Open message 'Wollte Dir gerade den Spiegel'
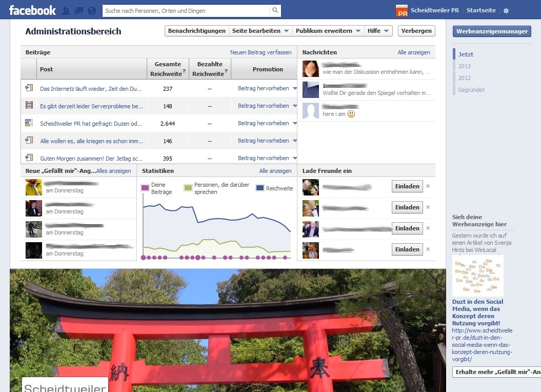Image resolution: width=541 pixels, height=392 pixels. point(376,93)
